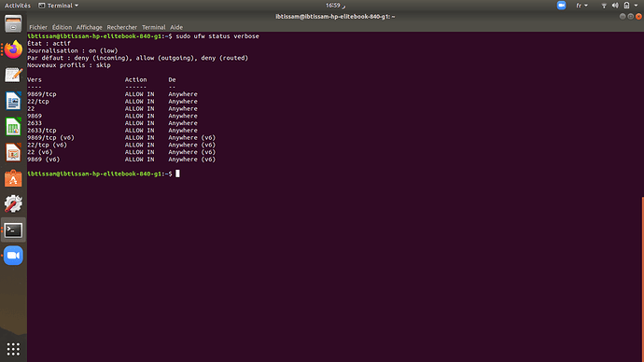Screen dimensions: 644x362
Task: Launch Firefox from the dock
Action: pos(13,49)
